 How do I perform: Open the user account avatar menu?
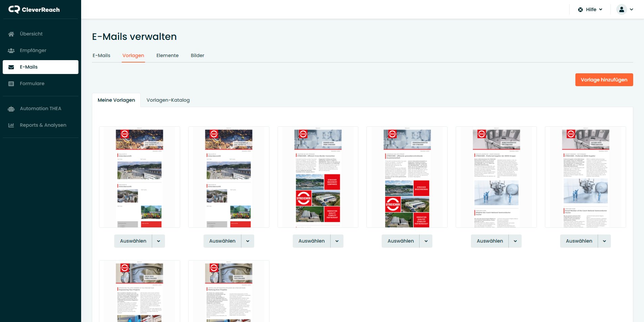tap(622, 9)
